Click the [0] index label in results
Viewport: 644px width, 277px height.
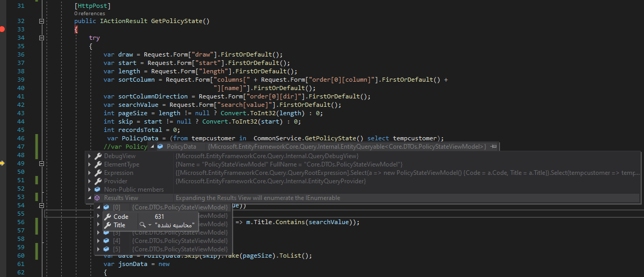[117, 207]
